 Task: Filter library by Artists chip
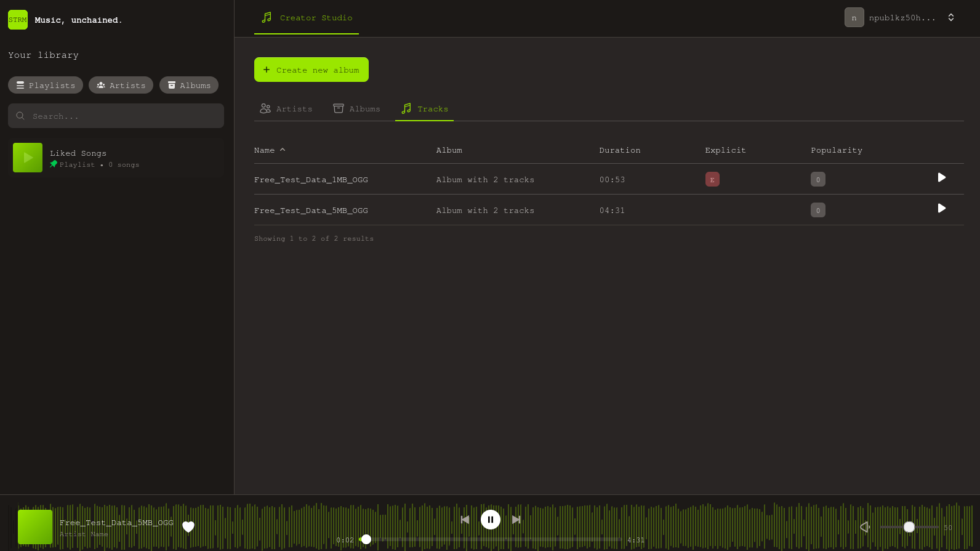pyautogui.click(x=121, y=86)
